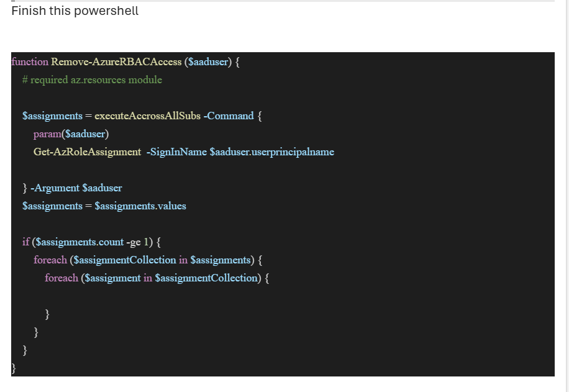
Task: Click the Get-AzRoleAssignment cmdlet
Action: click(87, 152)
